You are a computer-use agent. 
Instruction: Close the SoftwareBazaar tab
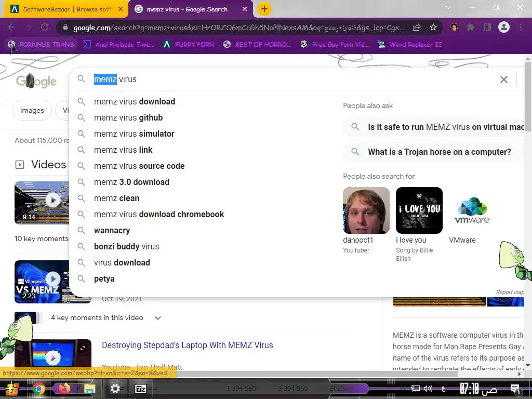(120, 9)
